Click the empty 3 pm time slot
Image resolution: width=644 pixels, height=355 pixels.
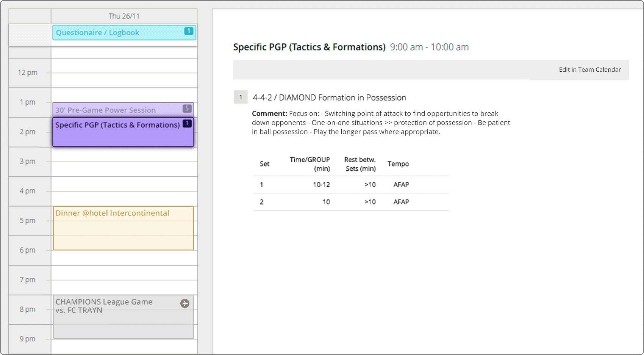[124, 162]
